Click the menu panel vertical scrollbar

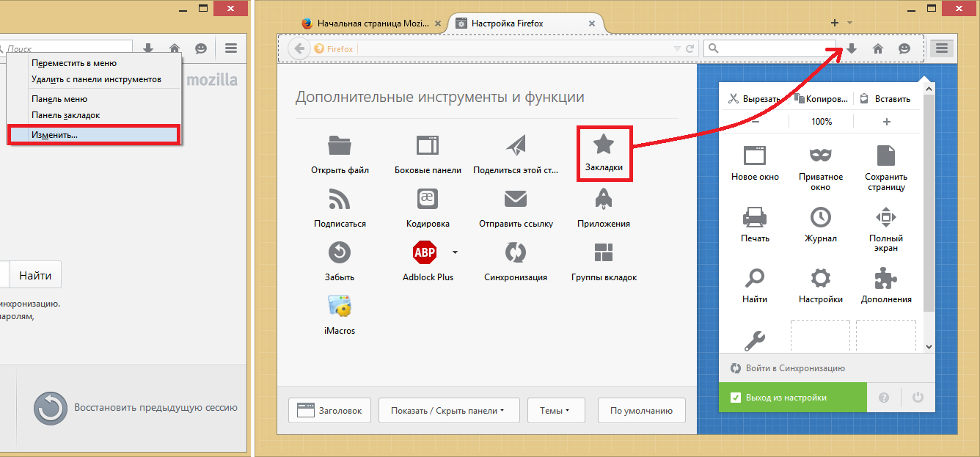(929, 220)
